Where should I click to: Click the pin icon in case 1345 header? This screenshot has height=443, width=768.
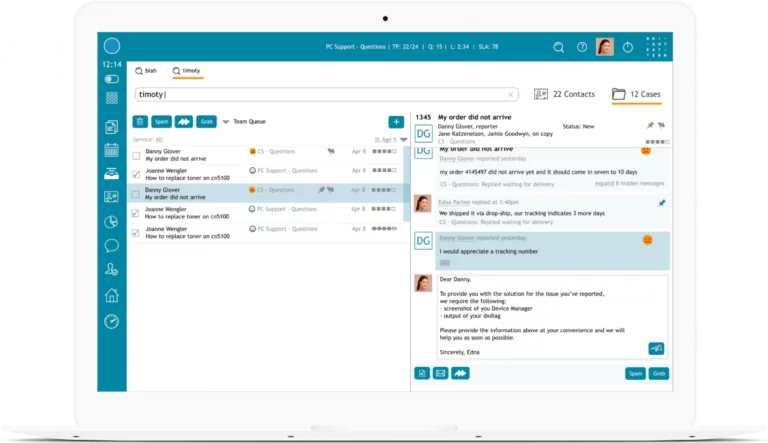point(650,125)
